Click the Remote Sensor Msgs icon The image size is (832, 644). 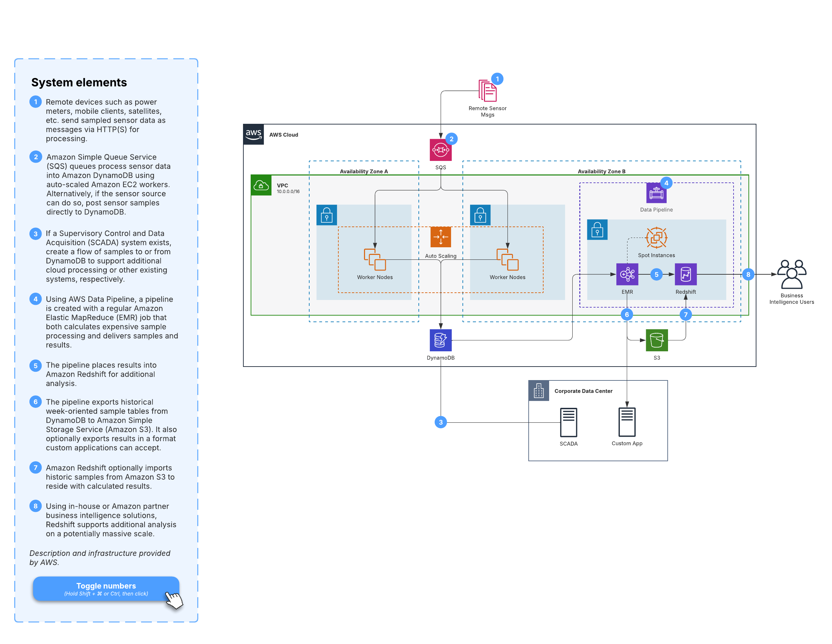pos(487,91)
